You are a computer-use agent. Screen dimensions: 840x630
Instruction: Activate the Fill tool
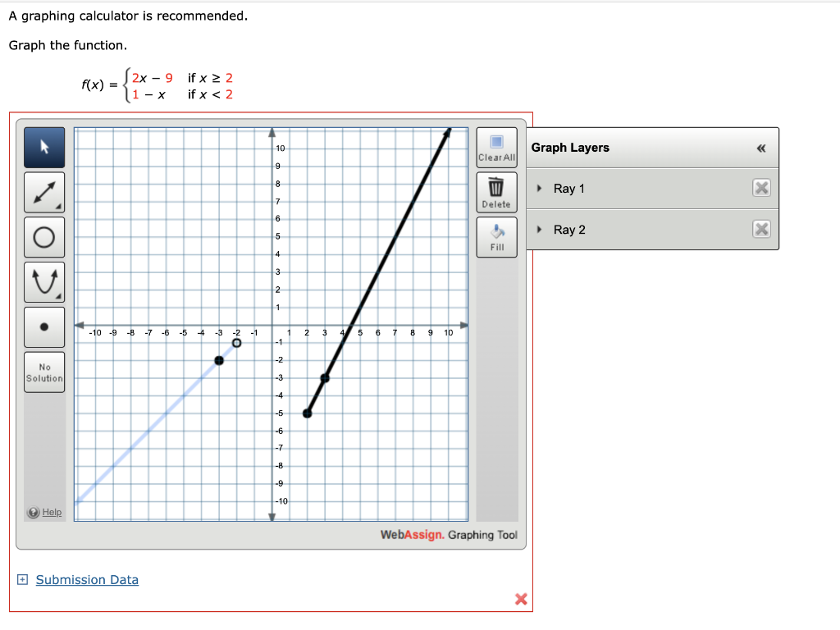[496, 232]
